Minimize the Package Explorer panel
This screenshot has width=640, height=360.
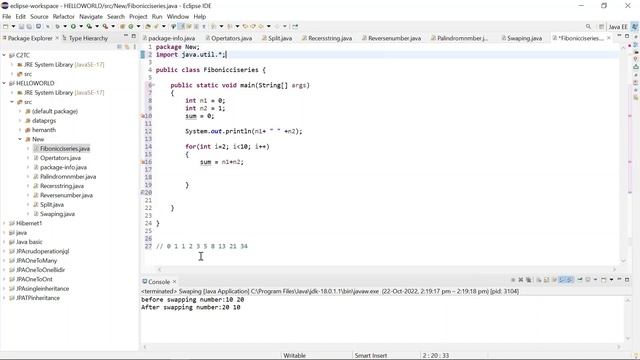(x=126, y=36)
